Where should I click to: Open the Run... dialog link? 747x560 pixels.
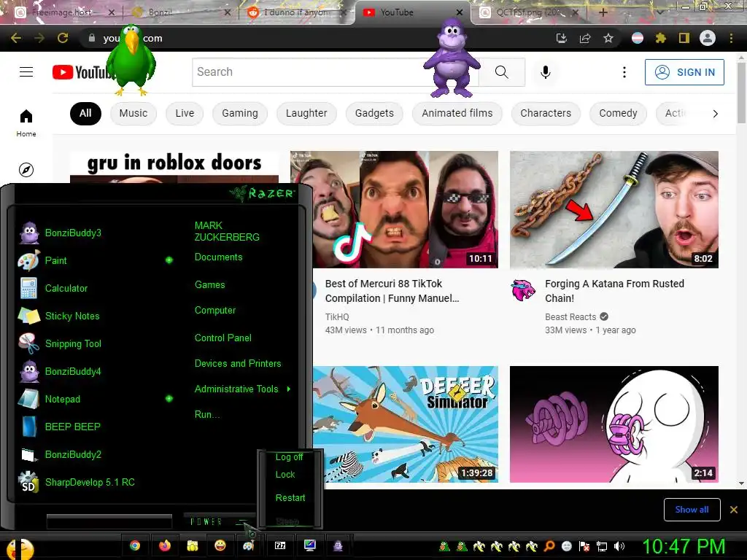[x=207, y=415]
